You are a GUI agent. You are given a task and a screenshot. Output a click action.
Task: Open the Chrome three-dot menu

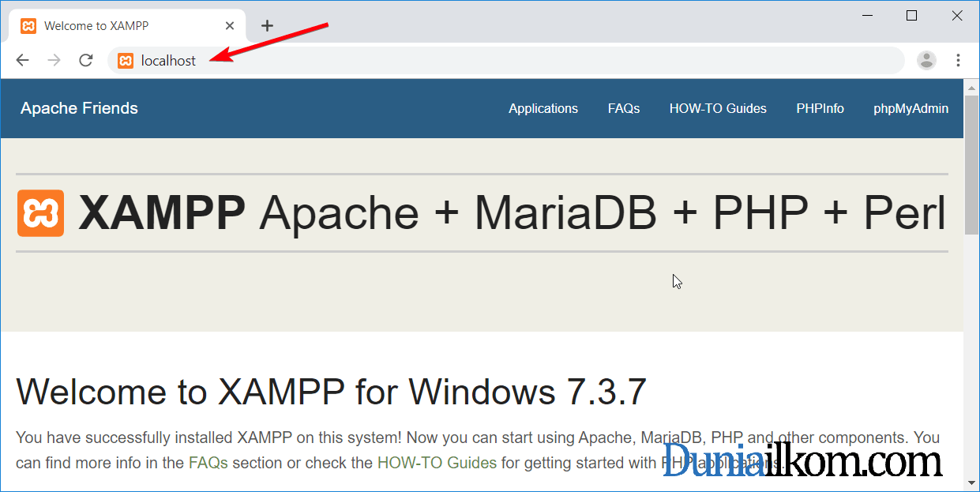click(x=958, y=60)
